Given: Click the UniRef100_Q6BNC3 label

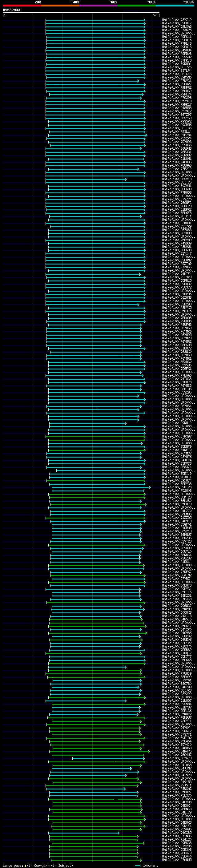Looking at the screenshot, I should click(177, 809).
